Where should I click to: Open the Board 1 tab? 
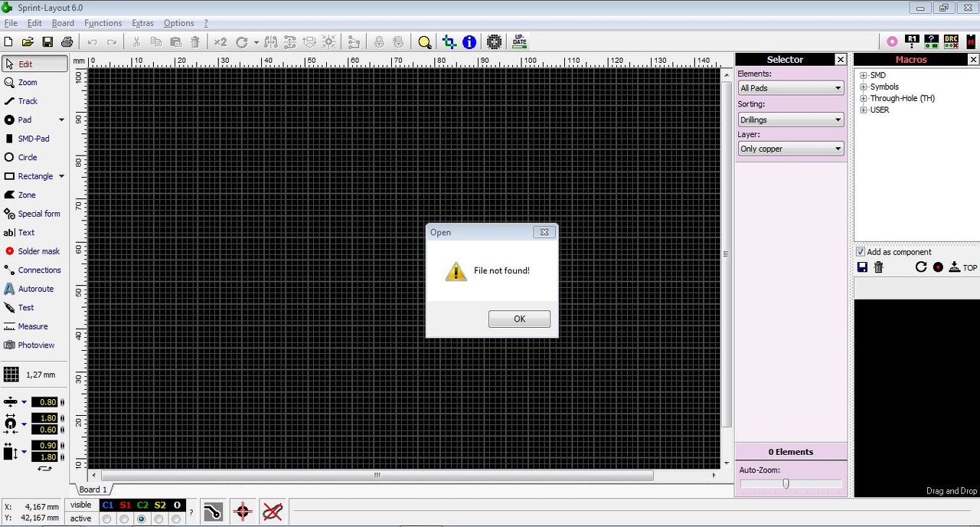(93, 489)
